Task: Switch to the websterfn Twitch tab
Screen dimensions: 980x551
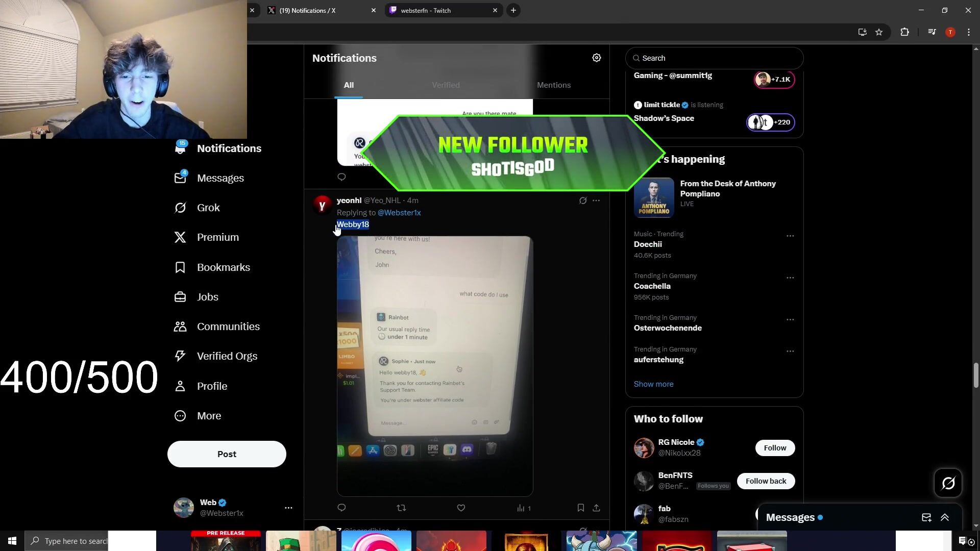Action: tap(443, 10)
